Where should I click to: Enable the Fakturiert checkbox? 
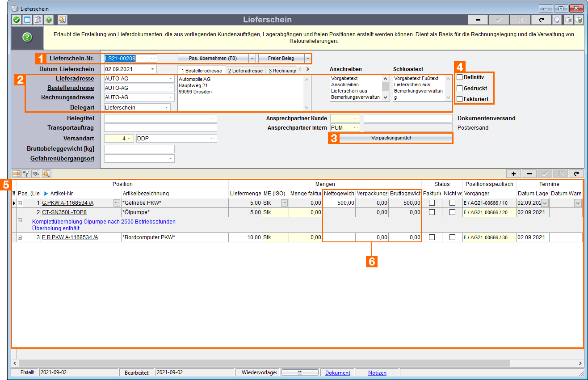click(459, 99)
